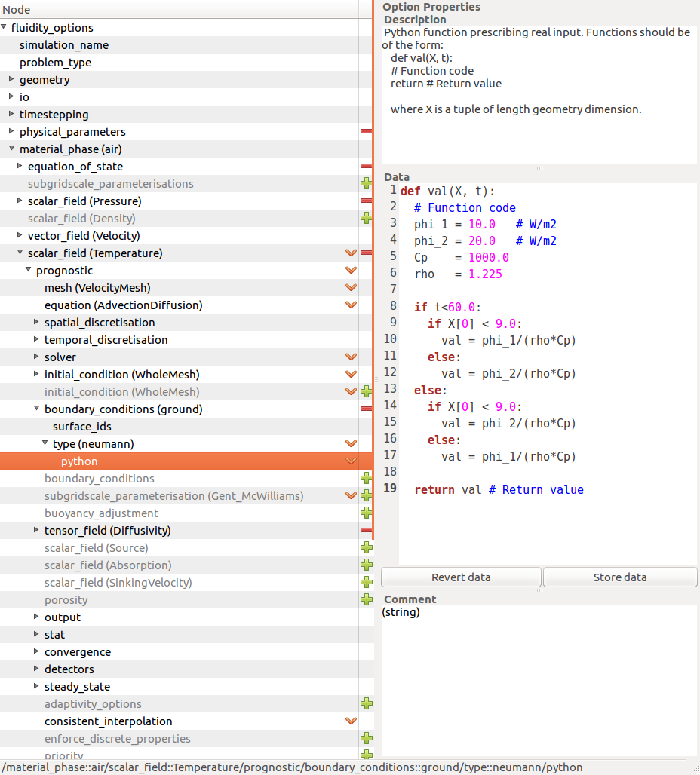Click the Node column header
The image size is (700, 775).
[179, 9]
